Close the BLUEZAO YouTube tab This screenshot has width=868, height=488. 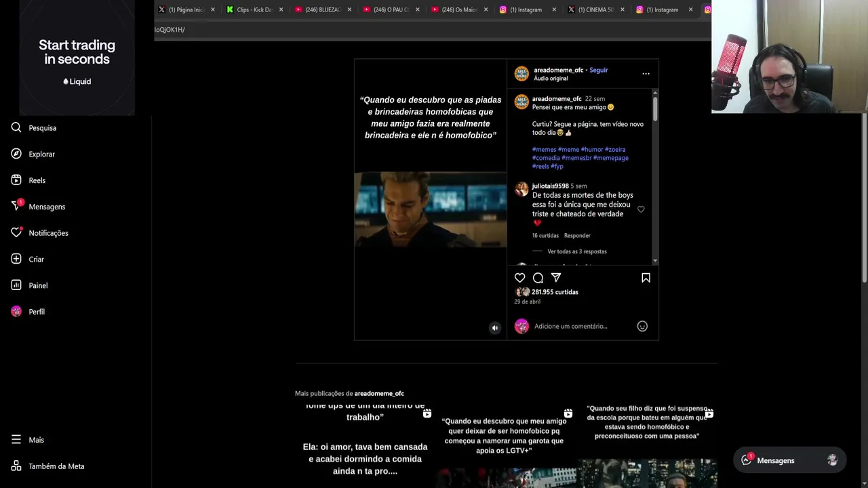tap(349, 9)
